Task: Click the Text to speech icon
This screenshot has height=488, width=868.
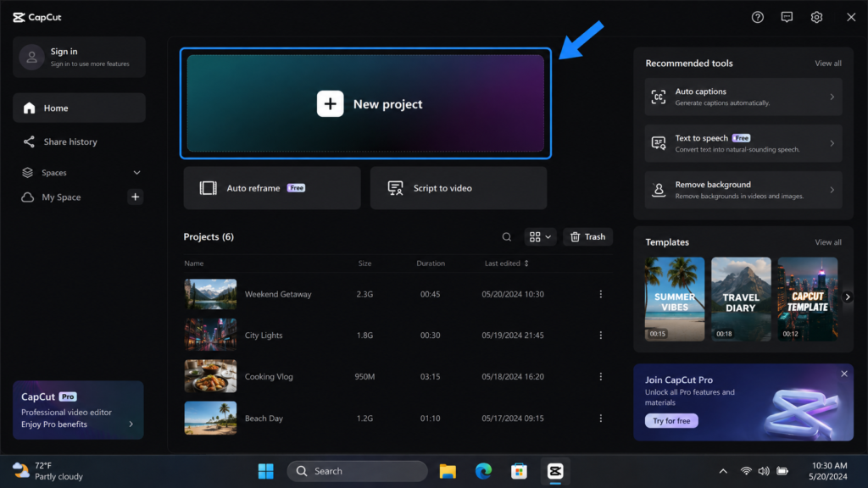Action: (x=658, y=143)
